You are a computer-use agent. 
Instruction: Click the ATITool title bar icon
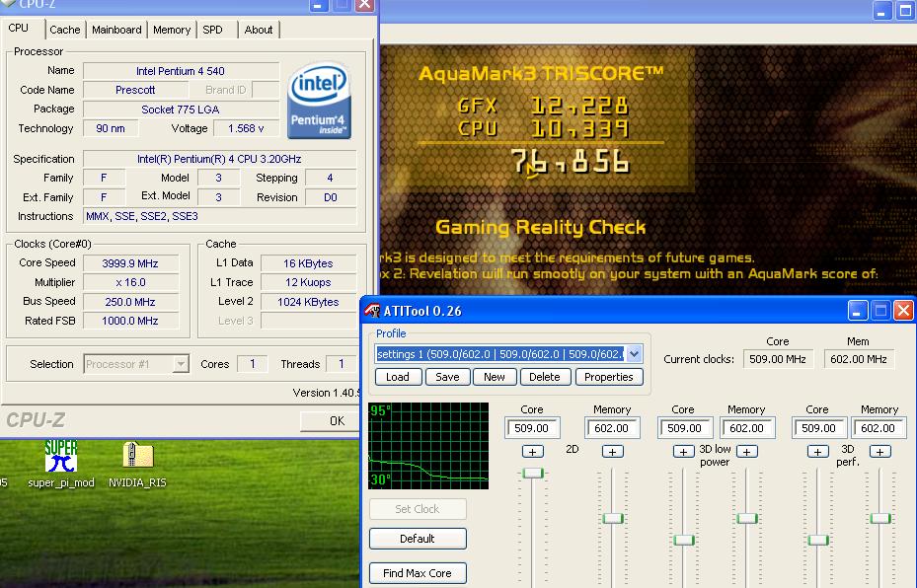[372, 311]
